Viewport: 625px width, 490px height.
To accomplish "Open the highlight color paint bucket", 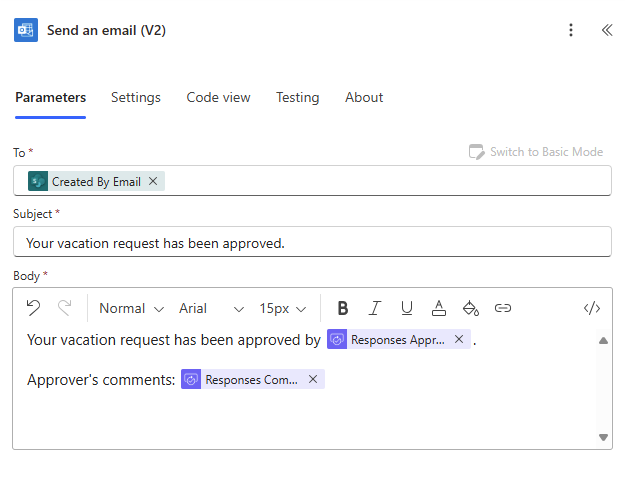I will point(471,308).
